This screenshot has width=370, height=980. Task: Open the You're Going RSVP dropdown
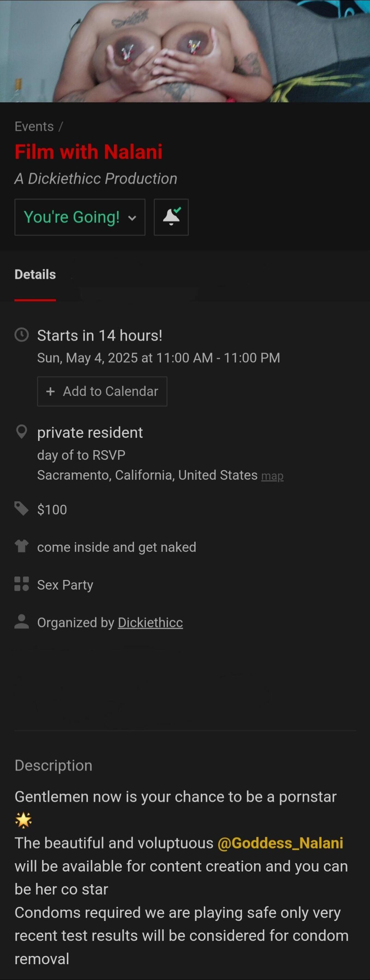tap(72, 217)
